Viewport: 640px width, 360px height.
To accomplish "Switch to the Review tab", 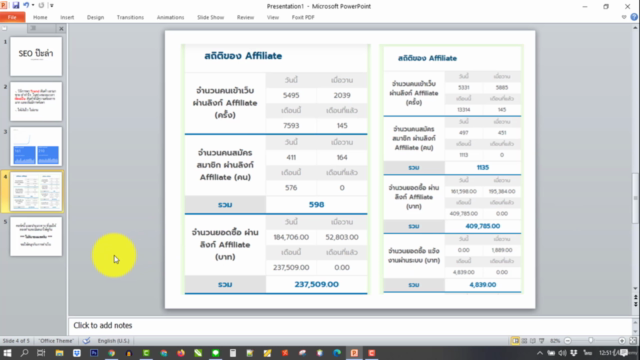I will pos(245,17).
